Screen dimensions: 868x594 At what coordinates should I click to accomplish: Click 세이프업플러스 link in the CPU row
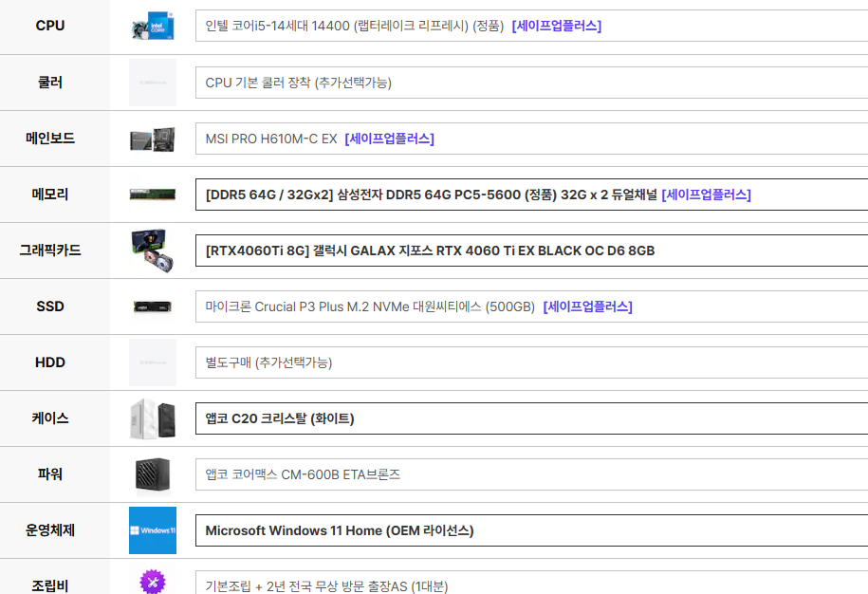tap(556, 26)
